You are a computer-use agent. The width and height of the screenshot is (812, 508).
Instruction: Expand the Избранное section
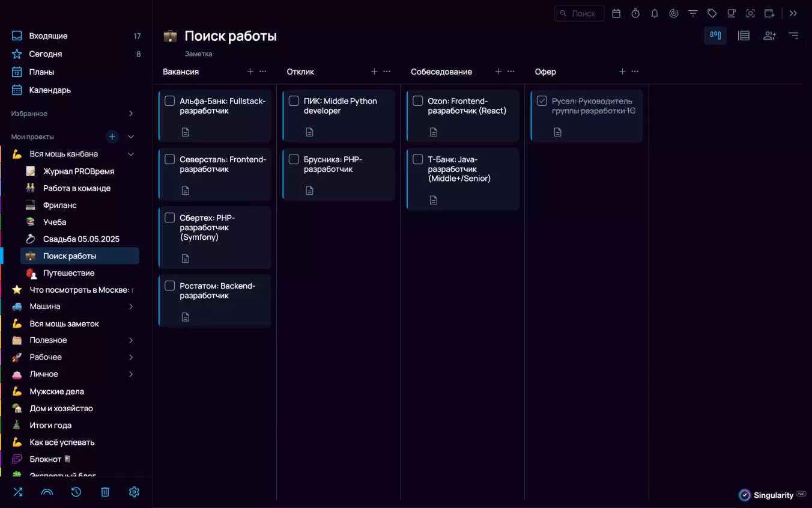tap(131, 114)
